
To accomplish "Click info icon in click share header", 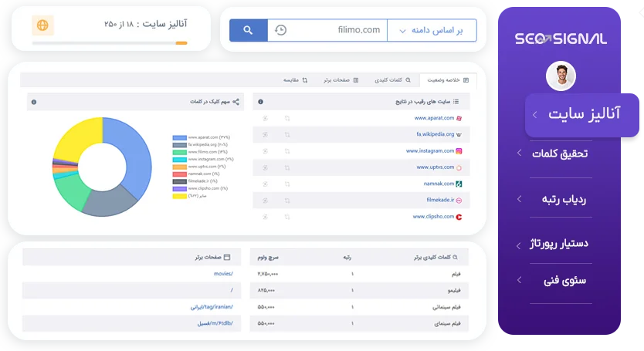I will pyautogui.click(x=34, y=102).
